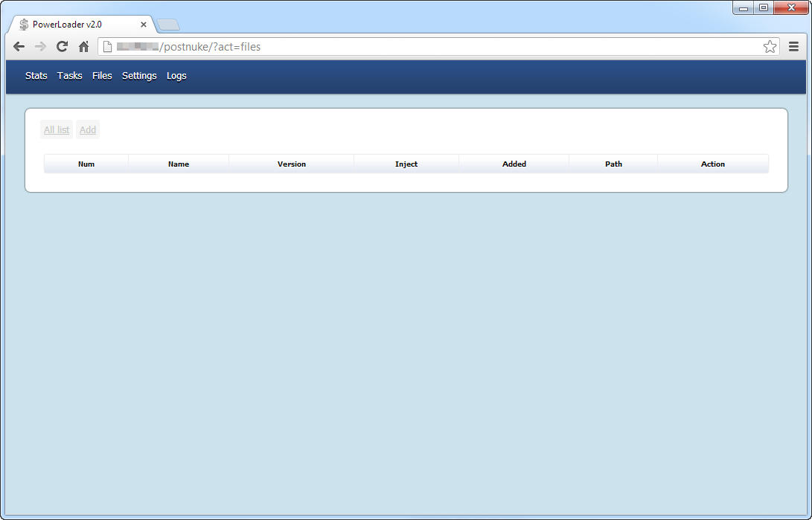Viewport: 812px width, 520px height.
Task: Open the Tasks menu item
Action: coord(70,76)
